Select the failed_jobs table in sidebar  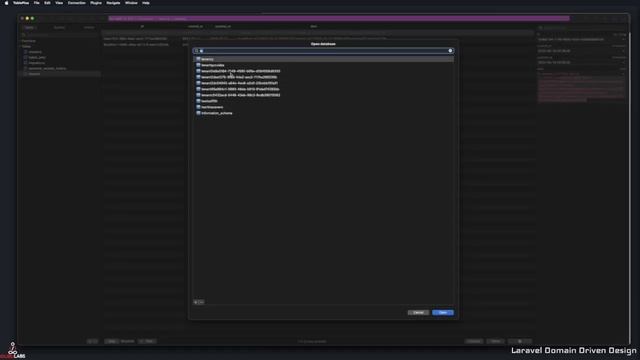37,58
